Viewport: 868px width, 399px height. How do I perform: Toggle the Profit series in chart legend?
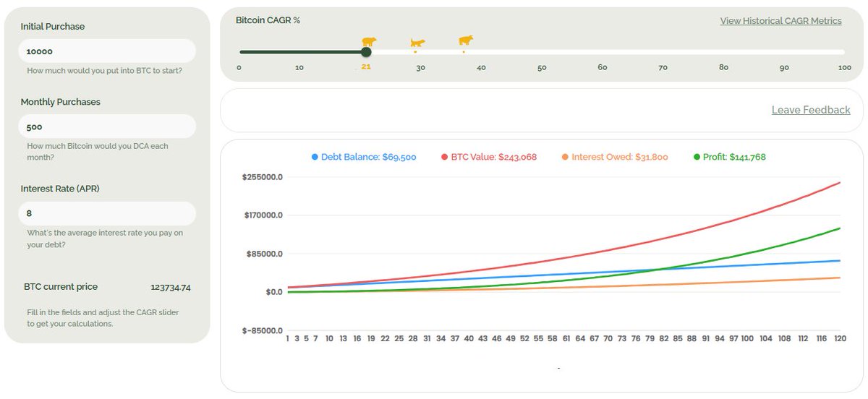click(729, 157)
